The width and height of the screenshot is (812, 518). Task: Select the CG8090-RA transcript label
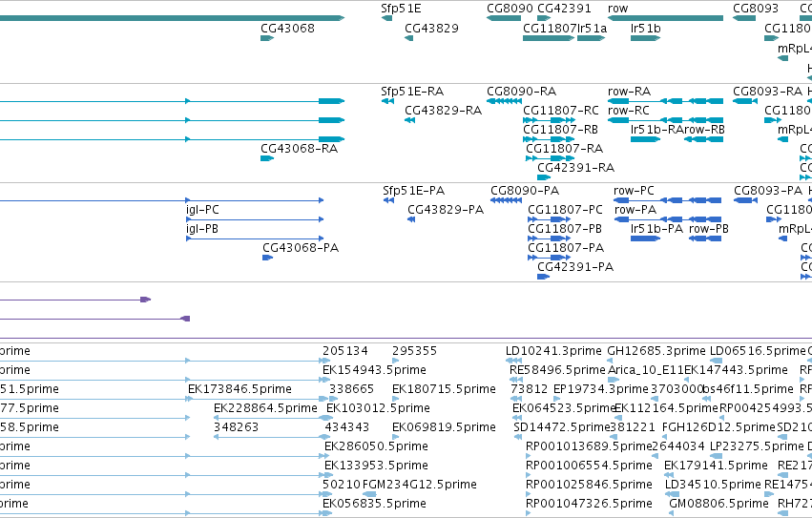(x=522, y=92)
